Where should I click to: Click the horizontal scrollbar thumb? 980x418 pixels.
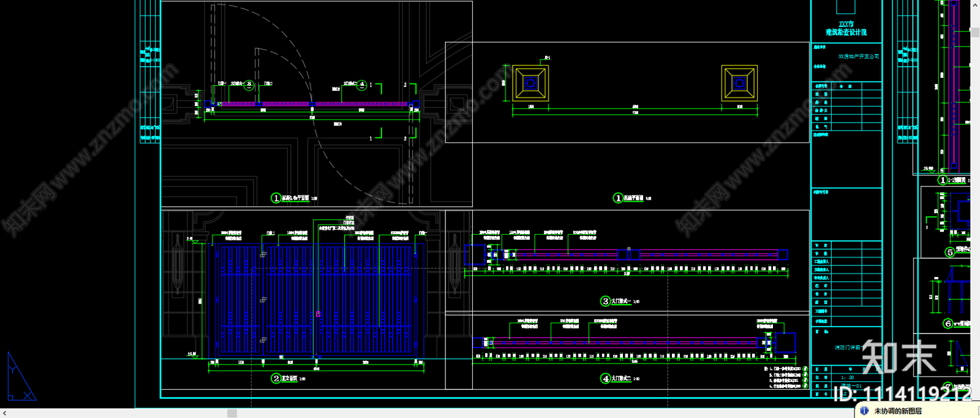(232, 413)
